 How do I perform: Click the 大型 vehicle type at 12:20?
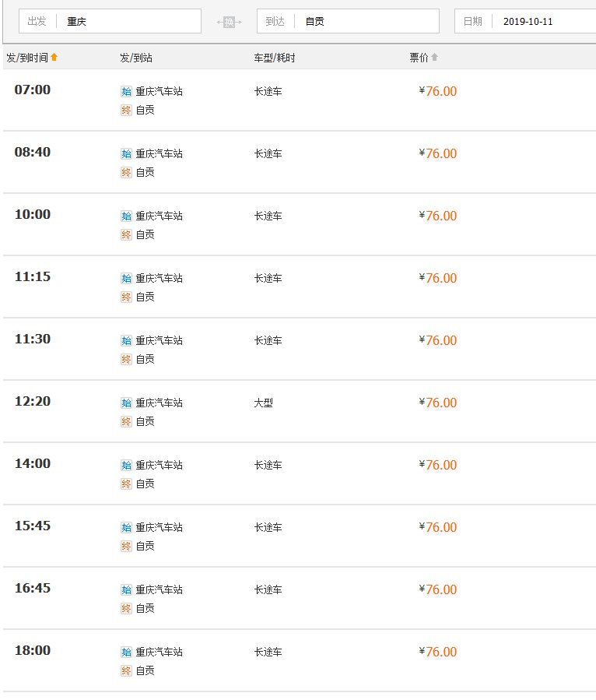pos(264,403)
